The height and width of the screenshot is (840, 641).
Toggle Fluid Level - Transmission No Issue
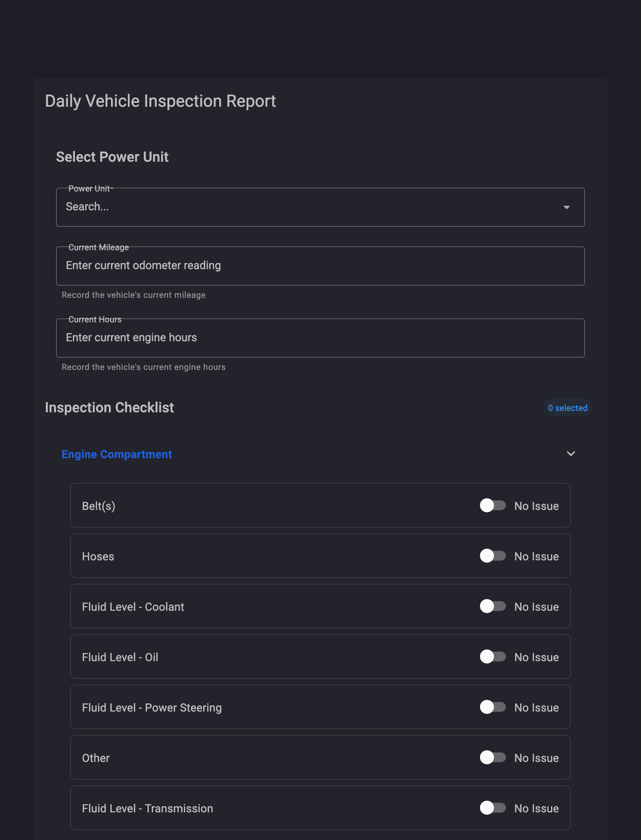tap(493, 807)
